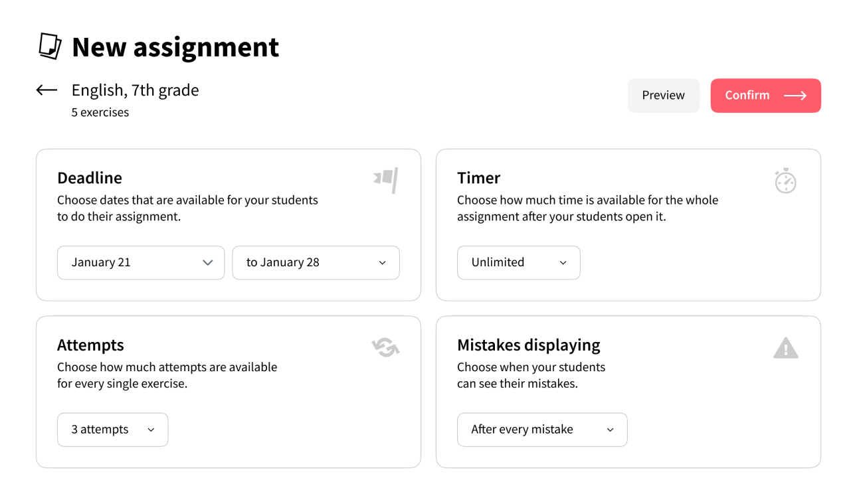Open the 'to January 28' end date dropdown
The height and width of the screenshot is (504, 857).
[x=316, y=262]
